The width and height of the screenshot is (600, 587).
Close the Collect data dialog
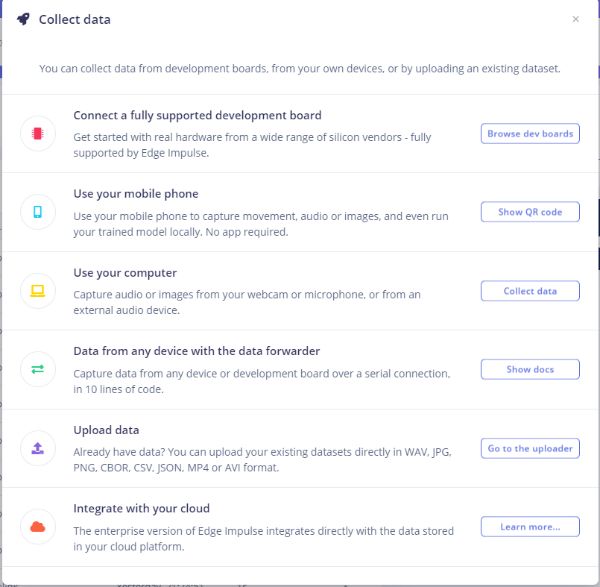click(575, 19)
